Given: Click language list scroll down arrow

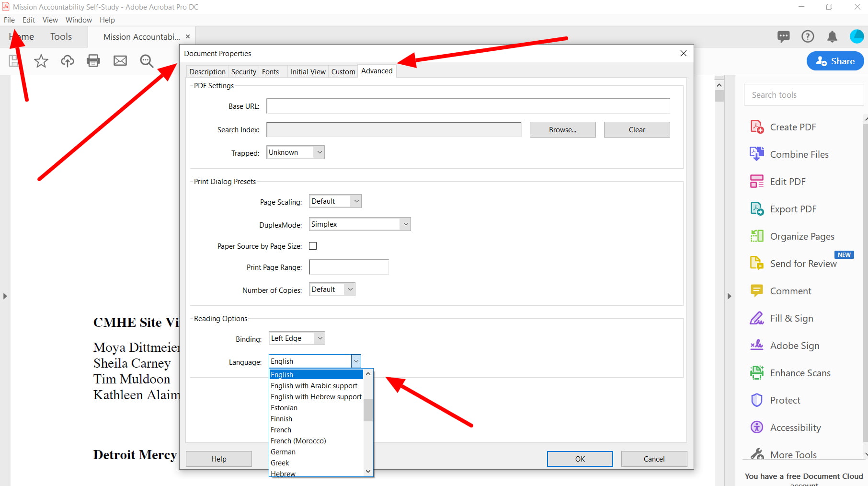Looking at the screenshot, I should click(368, 471).
